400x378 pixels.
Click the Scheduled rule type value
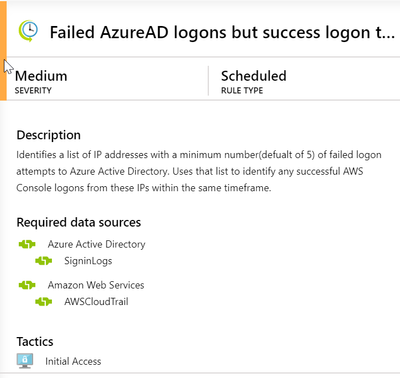pos(254,76)
